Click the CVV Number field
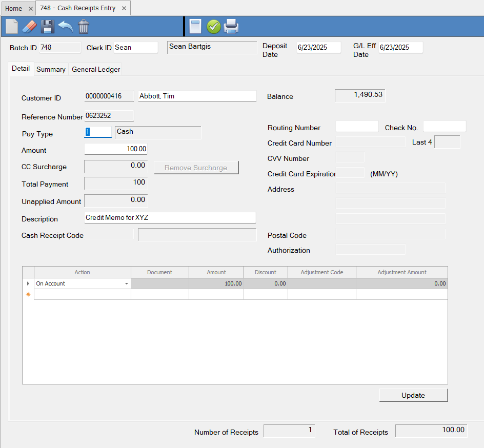Image resolution: width=484 pixels, height=448 pixels. coord(350,157)
